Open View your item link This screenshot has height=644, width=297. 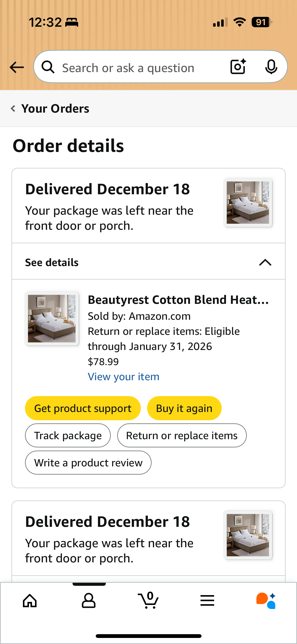pos(123,377)
